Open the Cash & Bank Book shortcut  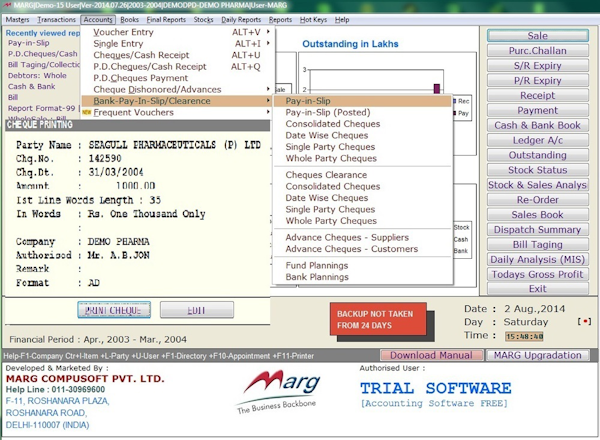click(x=537, y=125)
